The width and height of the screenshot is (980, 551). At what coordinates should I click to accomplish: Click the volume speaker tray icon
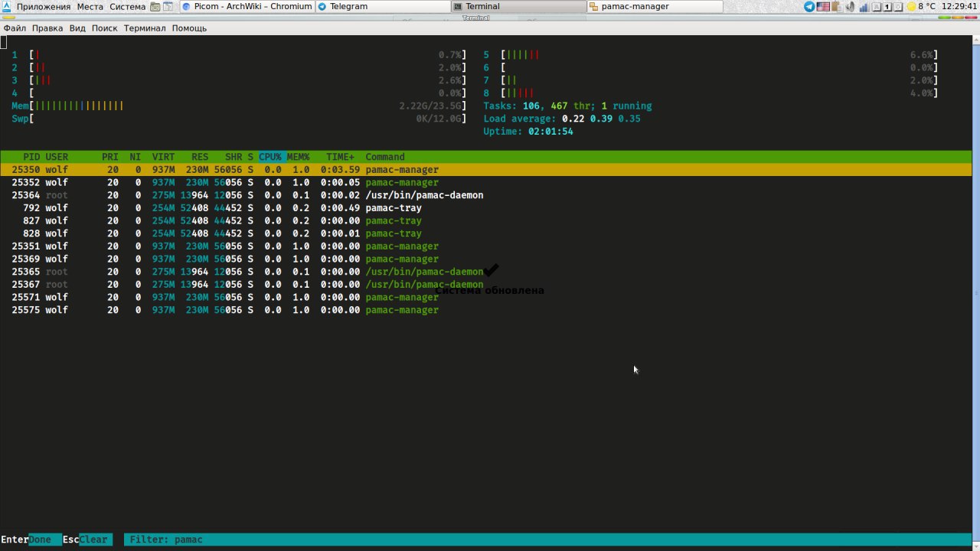pyautogui.click(x=850, y=6)
